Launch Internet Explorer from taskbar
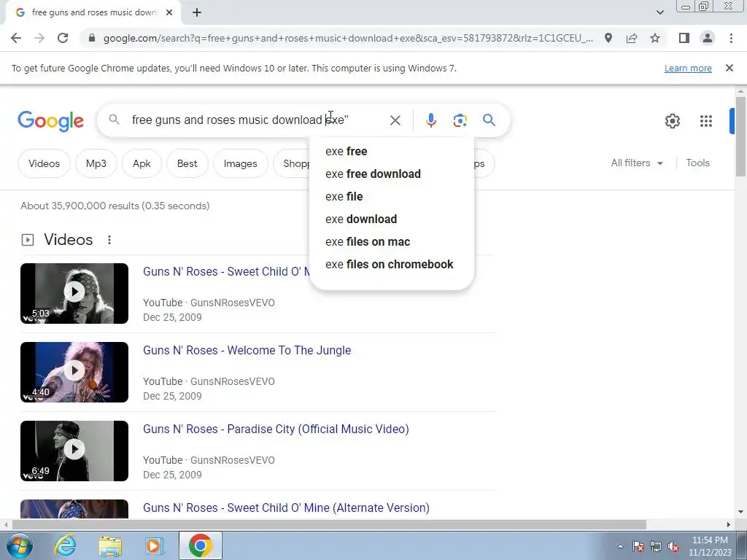Image resolution: width=747 pixels, height=560 pixels. coord(65,545)
